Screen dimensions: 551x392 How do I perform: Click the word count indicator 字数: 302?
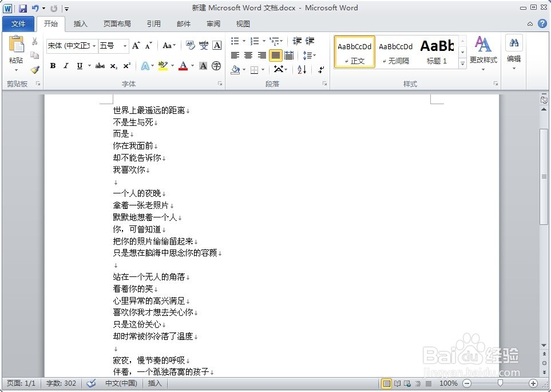point(61,383)
